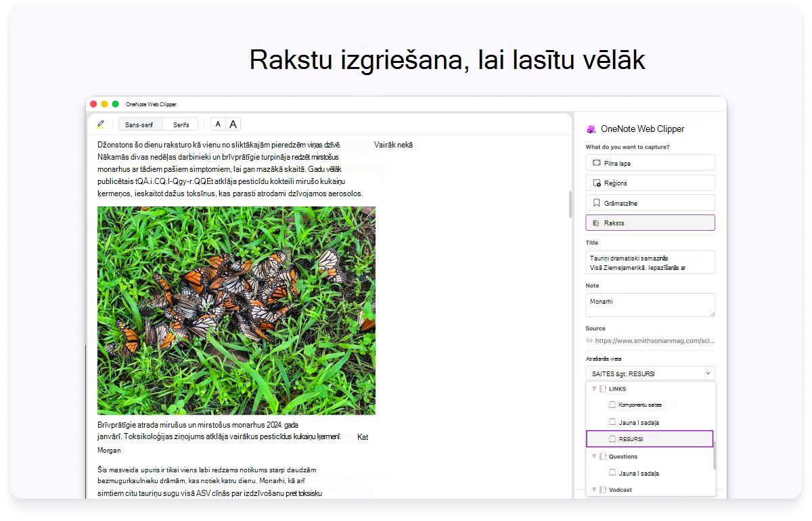Click the 'Atrašanās vieta' label

[604, 359]
